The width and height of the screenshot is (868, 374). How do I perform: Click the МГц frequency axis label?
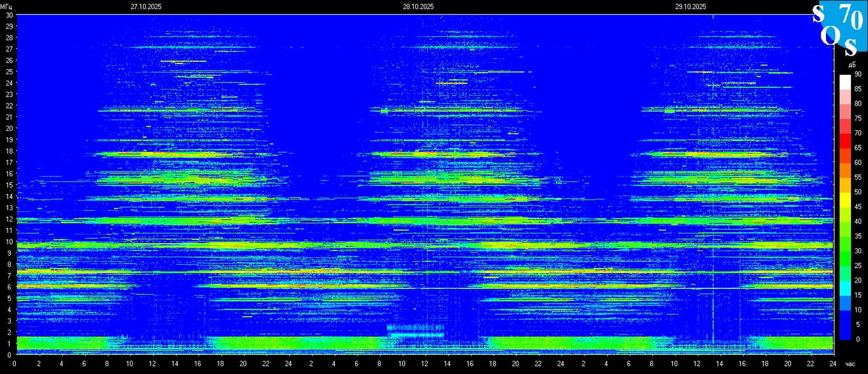[x=6, y=6]
